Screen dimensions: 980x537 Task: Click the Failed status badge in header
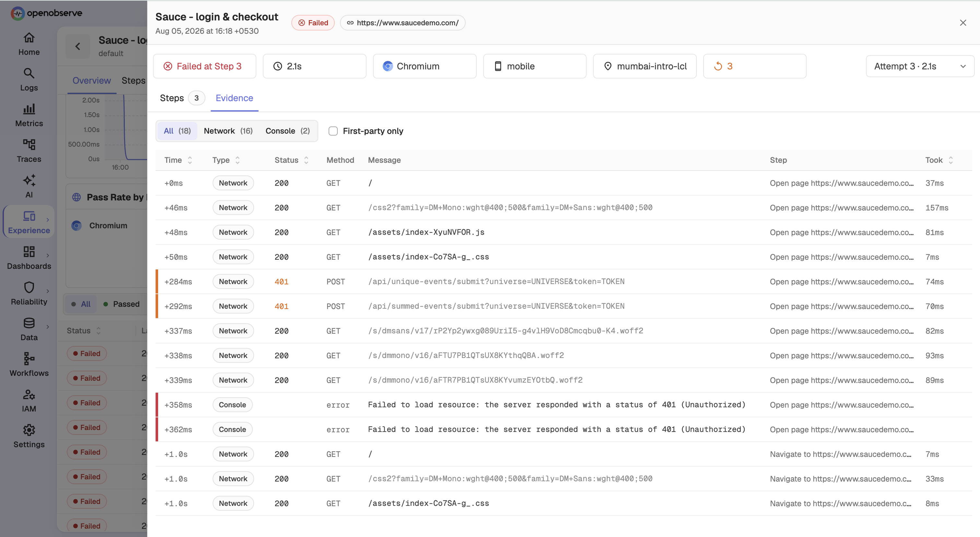pos(313,23)
